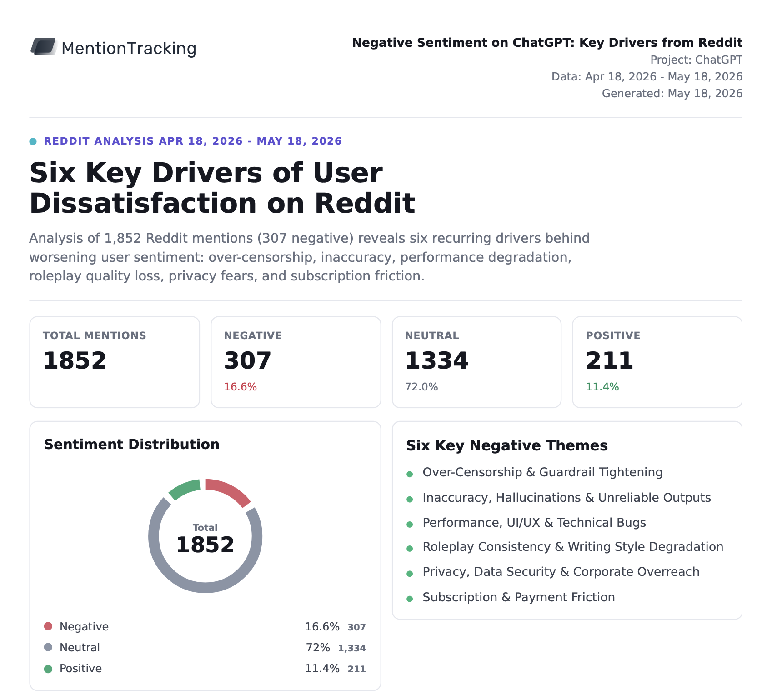Click the legend value '16.6% 307'
The width and height of the screenshot is (772, 700).
click(335, 627)
